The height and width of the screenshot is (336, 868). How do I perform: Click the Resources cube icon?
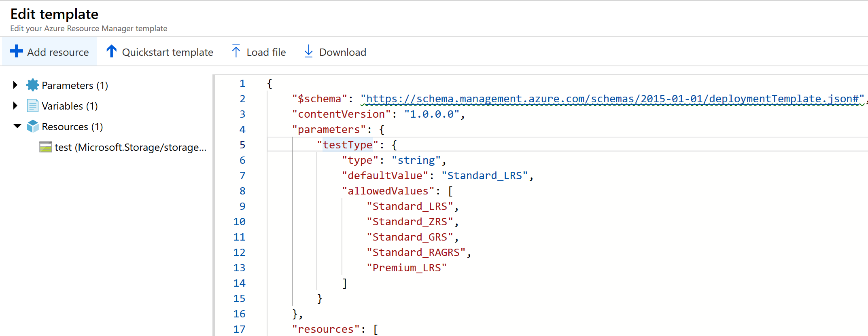point(32,127)
